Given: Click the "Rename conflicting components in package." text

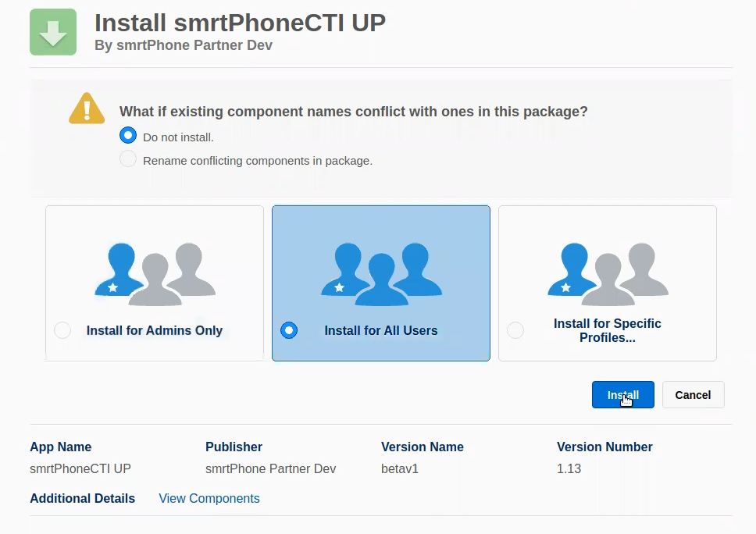Looking at the screenshot, I should 258,161.
